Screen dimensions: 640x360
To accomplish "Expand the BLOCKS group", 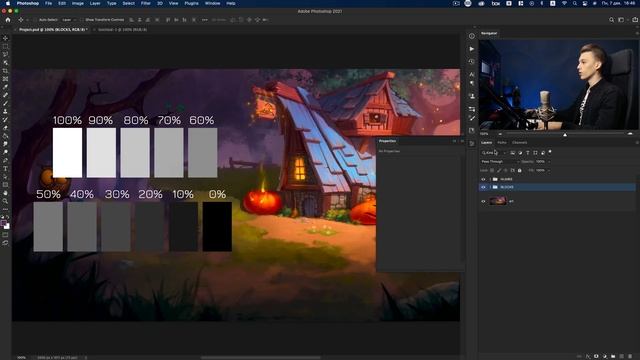I will (x=490, y=187).
